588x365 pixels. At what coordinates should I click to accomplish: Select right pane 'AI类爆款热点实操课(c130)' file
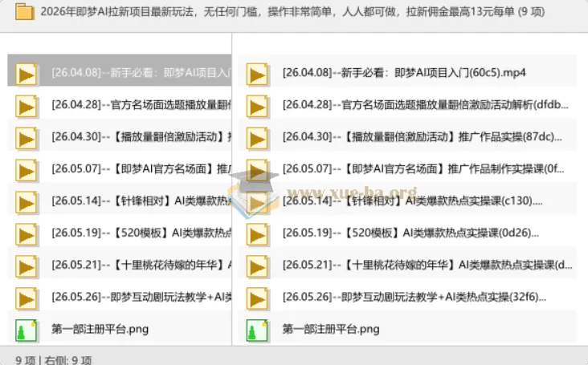click(407, 199)
